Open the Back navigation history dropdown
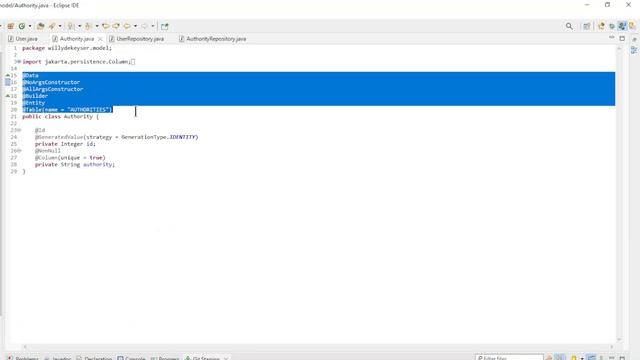640x360 pixels. [x=135, y=26]
